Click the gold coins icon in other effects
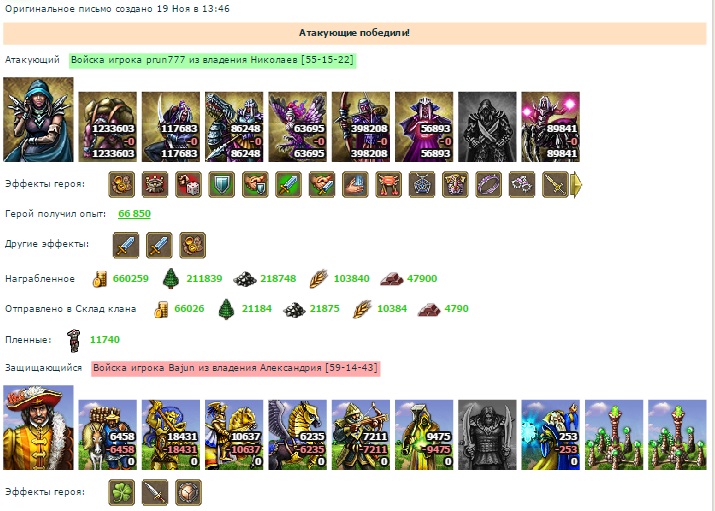 tap(192, 245)
